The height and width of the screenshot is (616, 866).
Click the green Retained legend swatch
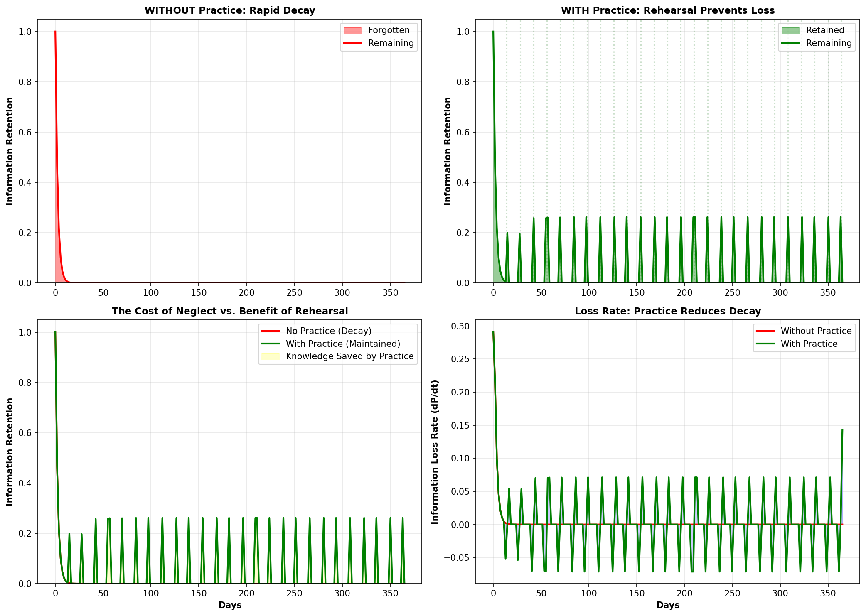click(790, 30)
